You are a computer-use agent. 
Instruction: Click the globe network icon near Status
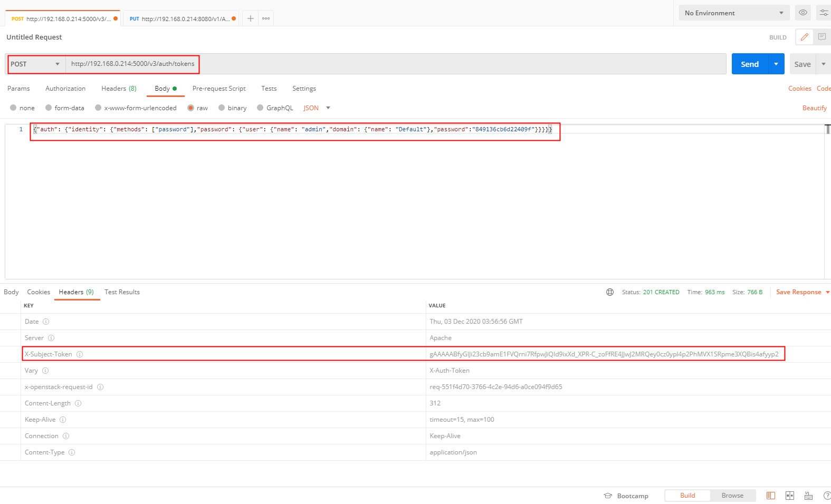point(610,292)
